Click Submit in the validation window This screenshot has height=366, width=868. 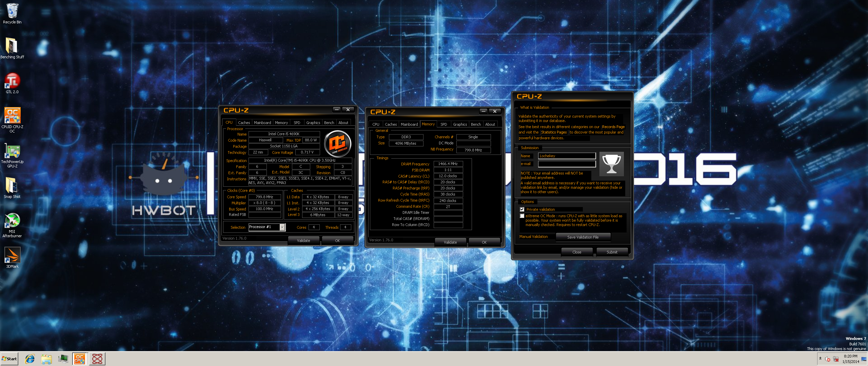[612, 252]
